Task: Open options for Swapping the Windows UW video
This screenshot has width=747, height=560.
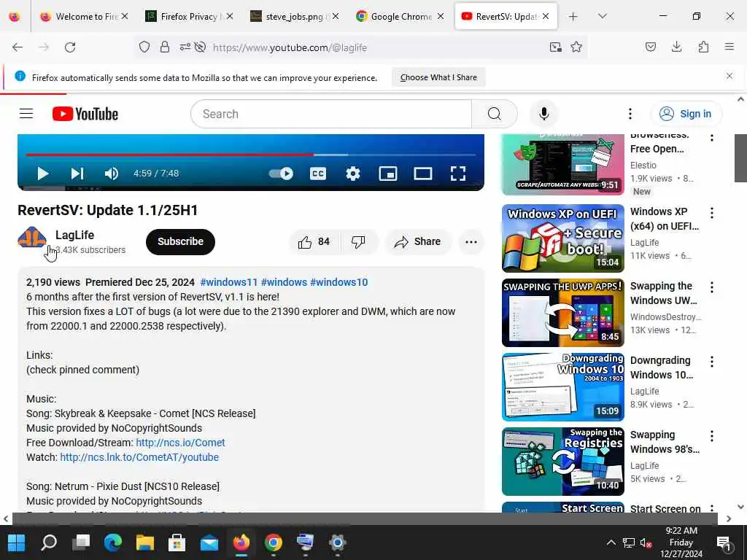Action: pyautogui.click(x=712, y=287)
